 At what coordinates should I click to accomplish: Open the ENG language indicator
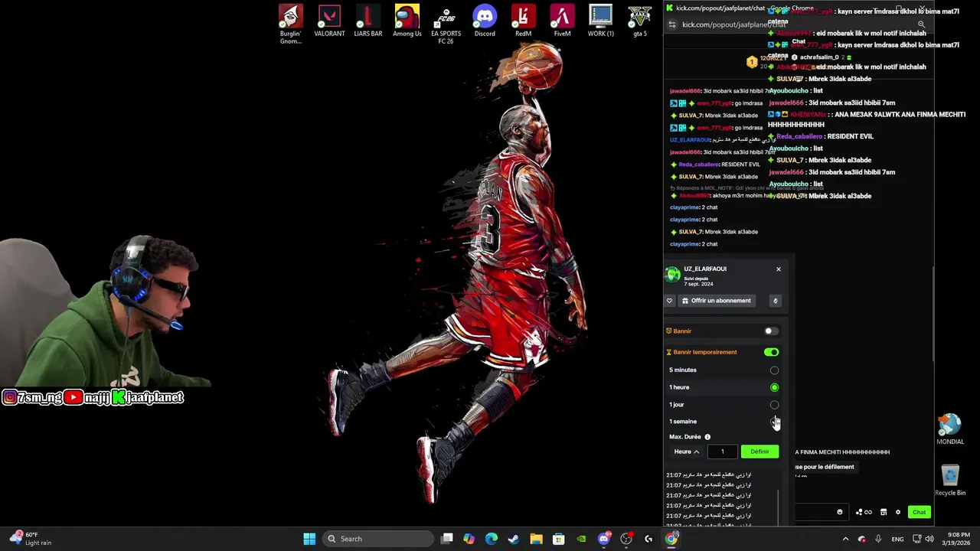click(897, 539)
